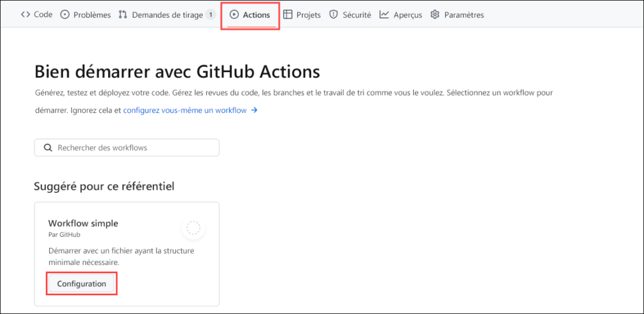Click the play icon in Actions tab
Viewport: 644px width, 314px height.
[x=234, y=14]
